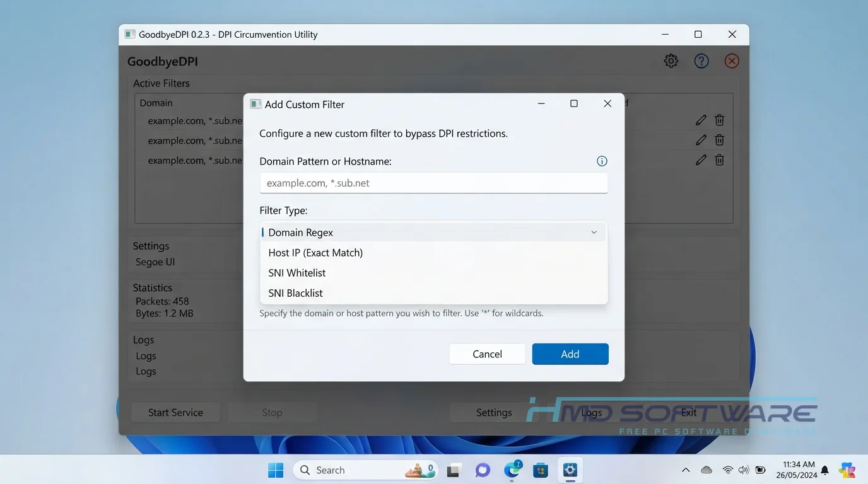Edit the first filter row pencil icon
The width and height of the screenshot is (868, 484).
[x=701, y=120]
